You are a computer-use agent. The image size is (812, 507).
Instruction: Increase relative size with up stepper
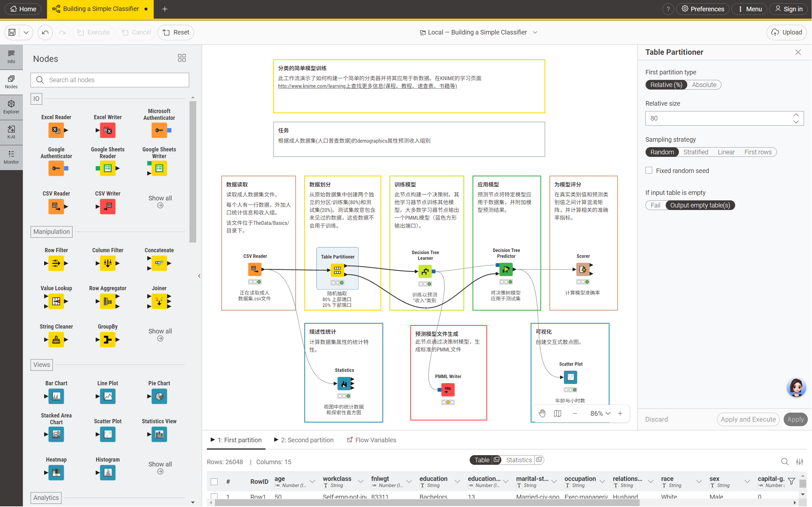click(796, 115)
